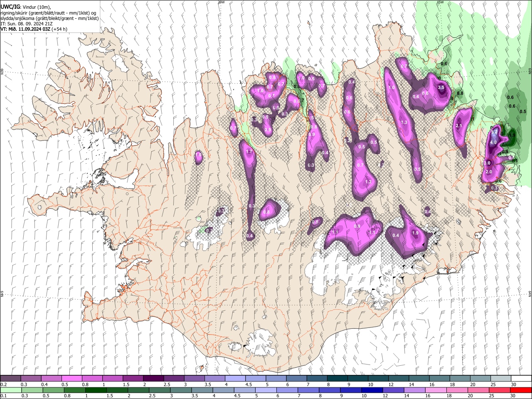Click the 2.0 snowfall value on the east coast
The width and height of the screenshot is (532, 399).
[489, 172]
